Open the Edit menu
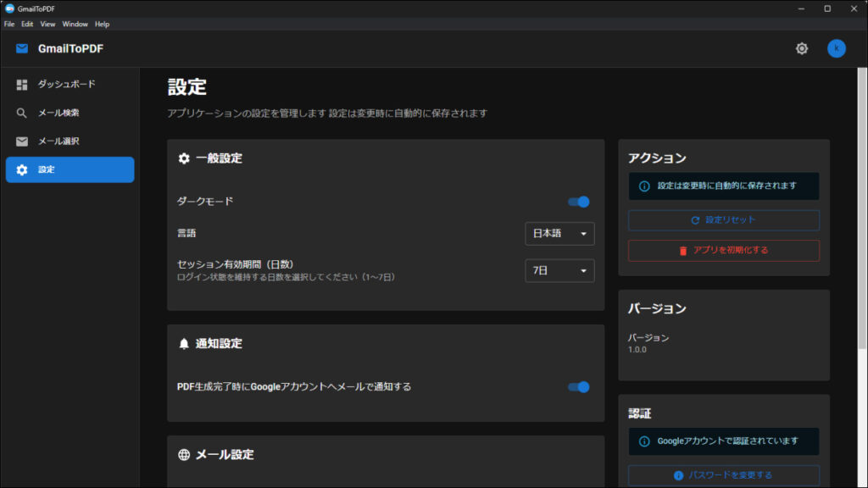The height and width of the screenshot is (488, 868). pyautogui.click(x=27, y=25)
